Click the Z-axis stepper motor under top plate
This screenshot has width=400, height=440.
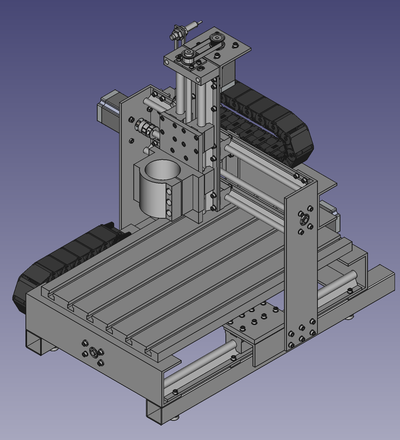coord(229,74)
